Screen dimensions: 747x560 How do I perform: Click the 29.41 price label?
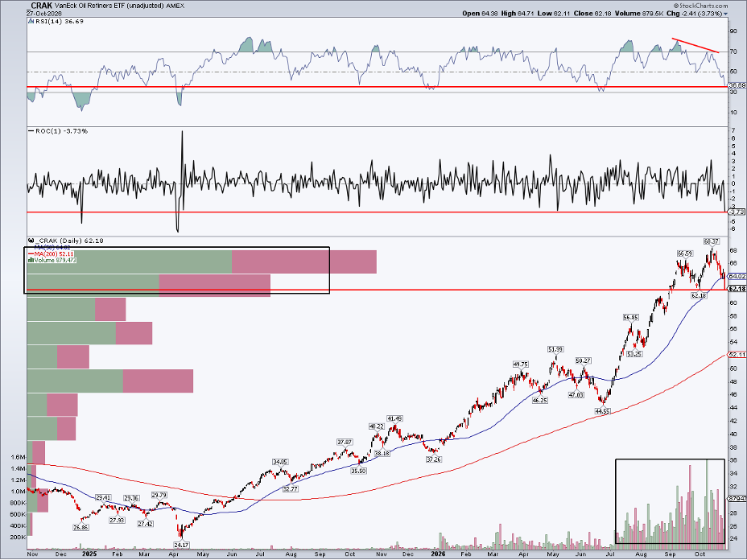tap(103, 497)
